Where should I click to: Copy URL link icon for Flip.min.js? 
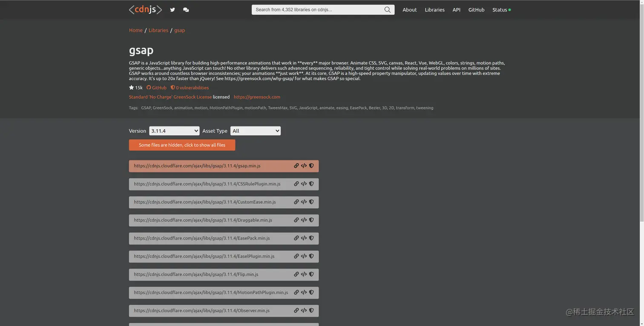coord(296,275)
